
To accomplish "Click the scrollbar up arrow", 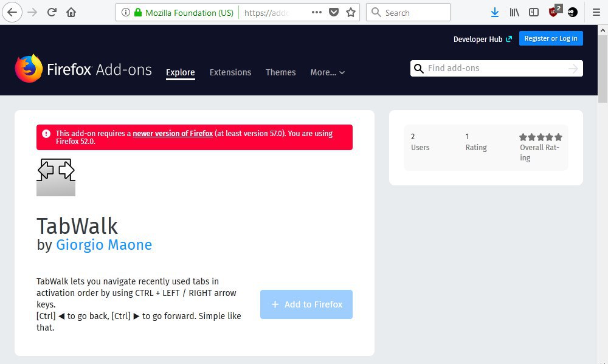I will click(x=603, y=30).
